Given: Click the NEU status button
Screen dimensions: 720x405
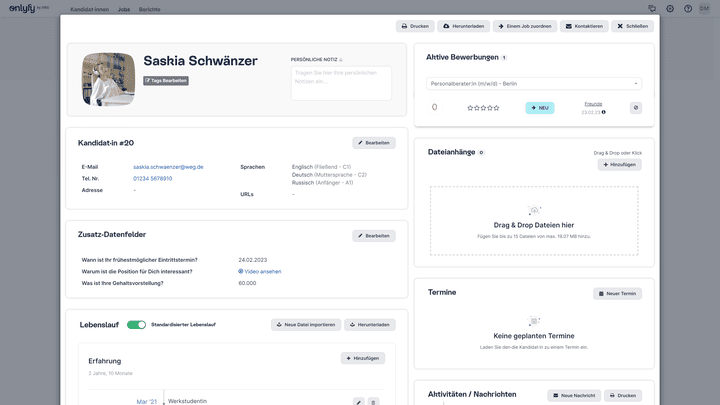Looking at the screenshot, I should tap(540, 108).
